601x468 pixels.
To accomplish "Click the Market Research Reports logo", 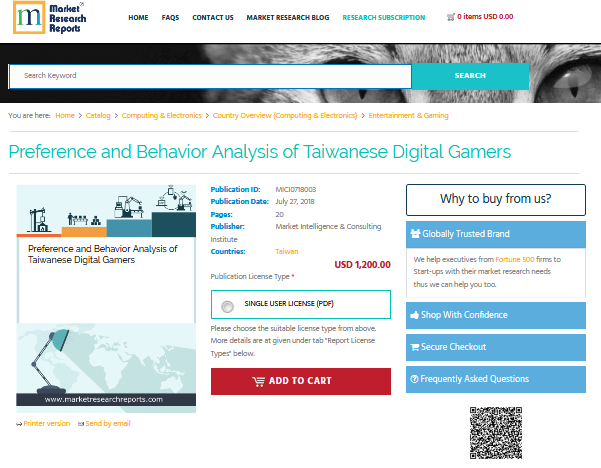I will tap(49, 18).
